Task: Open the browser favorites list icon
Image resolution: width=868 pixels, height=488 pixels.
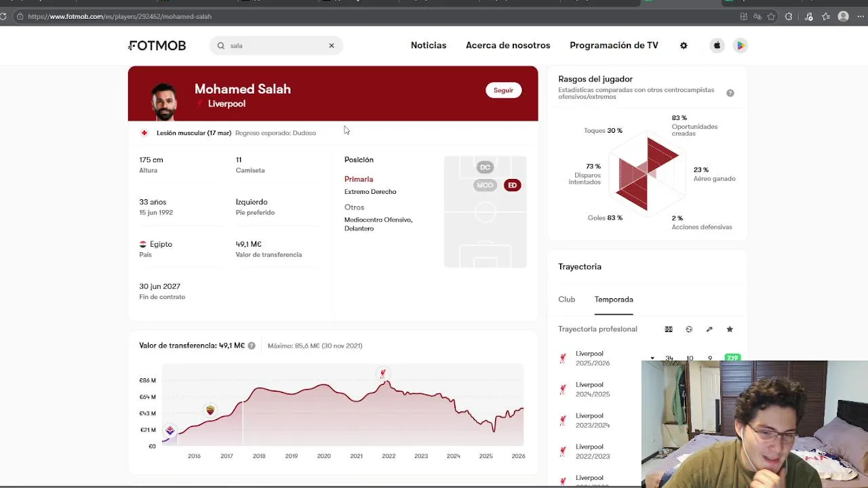Action: click(x=826, y=16)
